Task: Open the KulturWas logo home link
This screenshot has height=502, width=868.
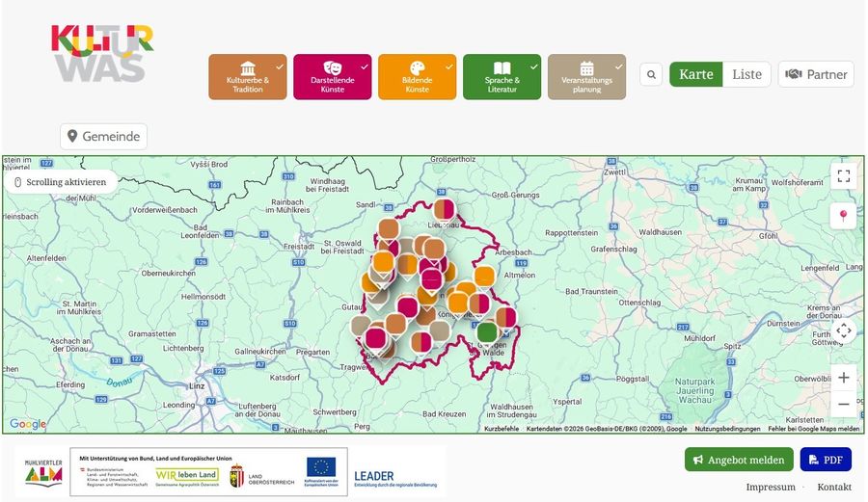Action: tap(102, 53)
